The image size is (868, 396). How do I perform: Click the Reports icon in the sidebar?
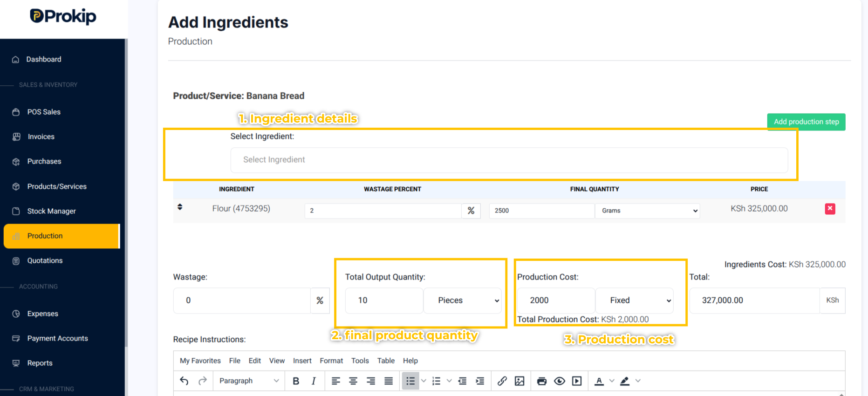(x=16, y=363)
